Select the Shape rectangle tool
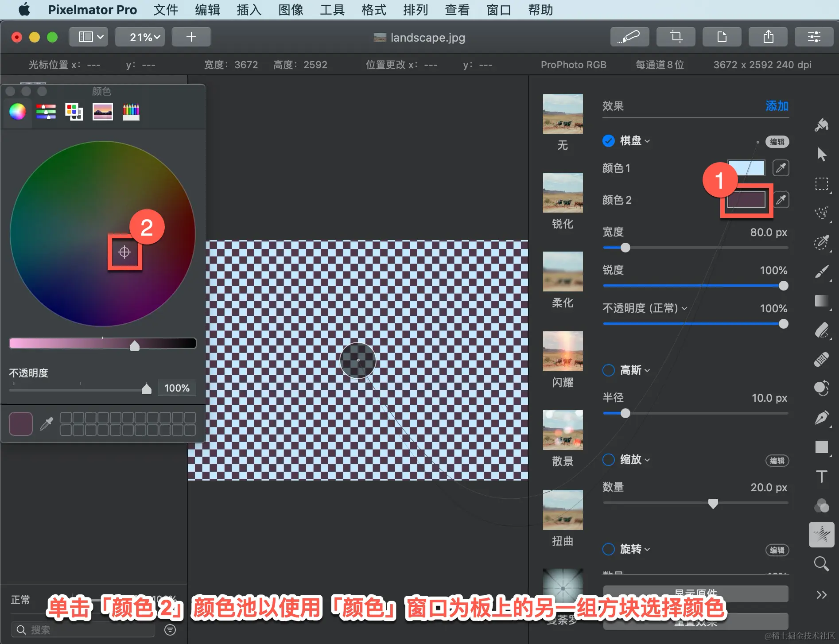 [822, 447]
